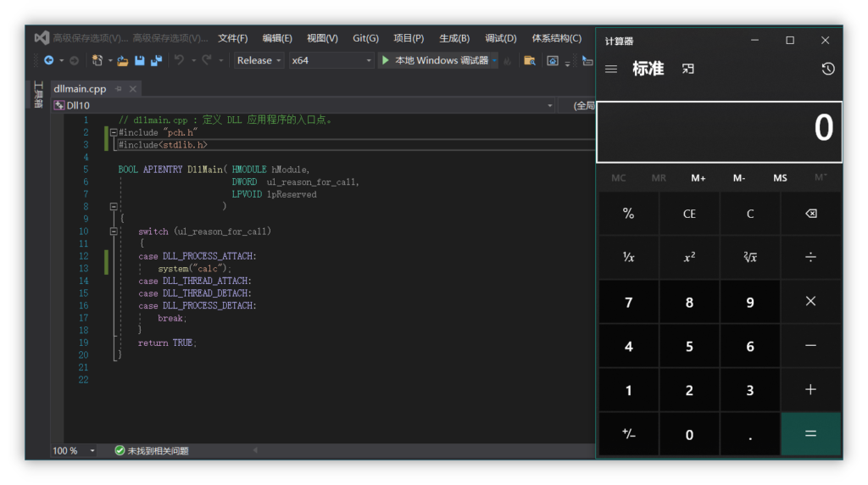
Task: Click the calculator percent key
Action: coord(629,214)
